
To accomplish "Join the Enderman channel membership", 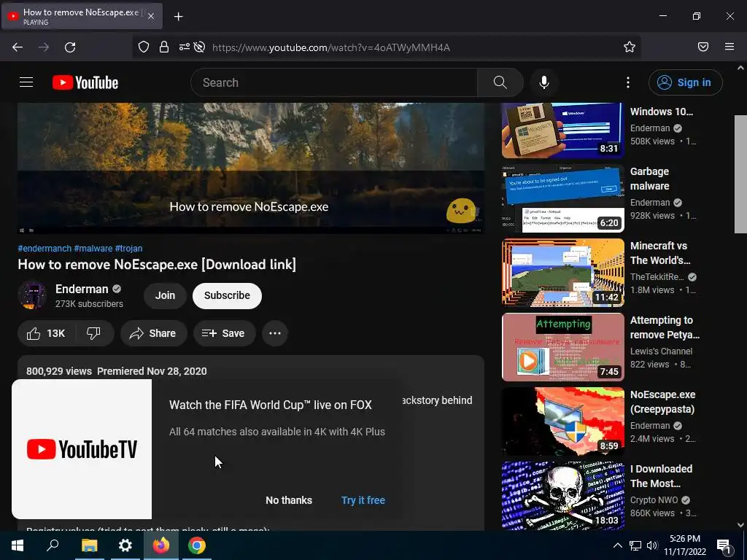I will [x=165, y=296].
